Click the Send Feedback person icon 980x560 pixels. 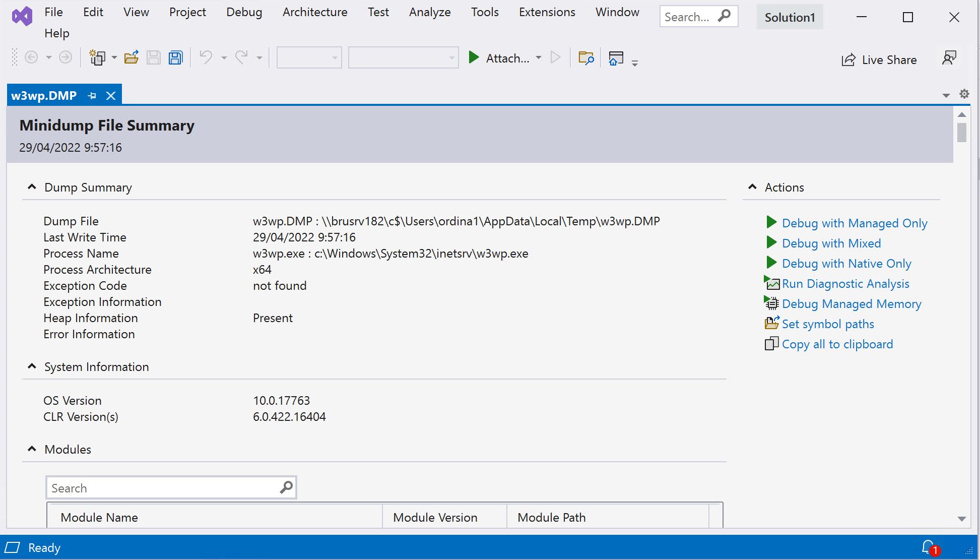949,58
